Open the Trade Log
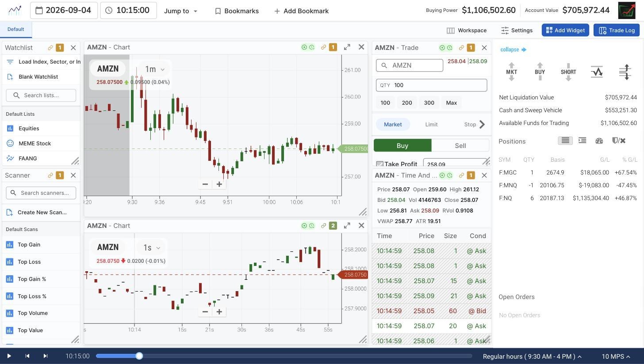The height and width of the screenshot is (364, 644). click(617, 30)
